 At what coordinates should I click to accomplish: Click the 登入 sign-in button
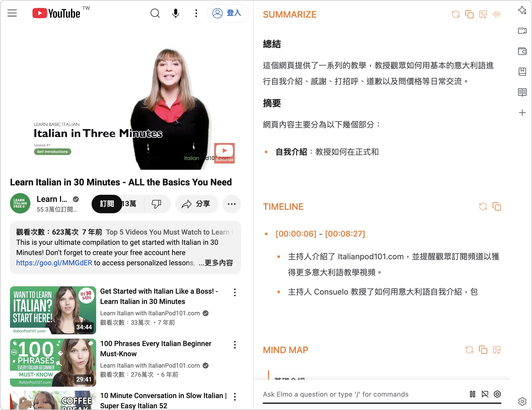coord(228,13)
